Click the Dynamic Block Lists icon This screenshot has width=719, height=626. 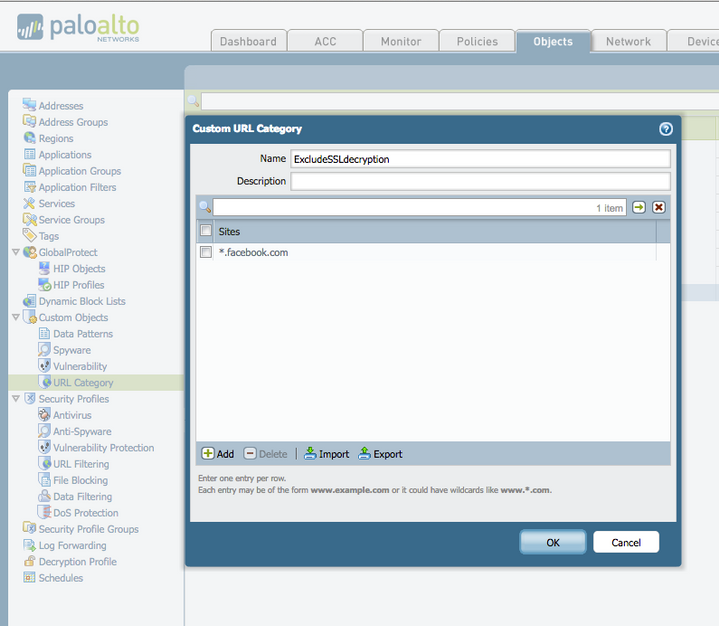tap(29, 301)
